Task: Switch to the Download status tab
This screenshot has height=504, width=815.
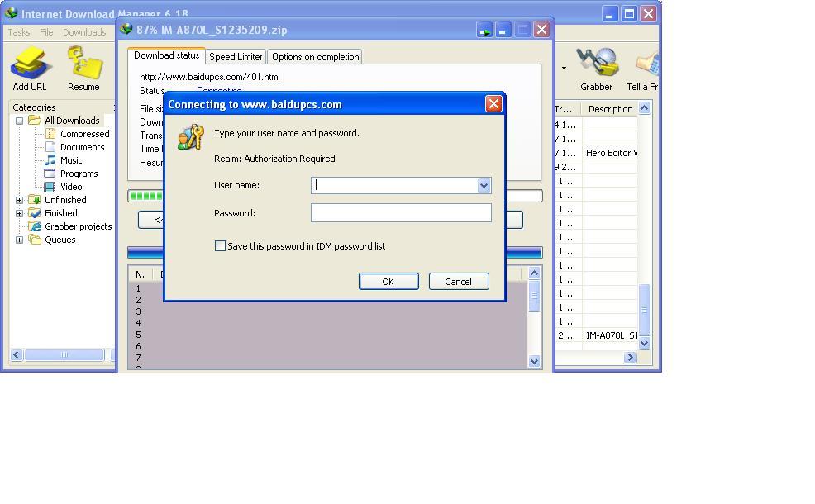Action: click(x=166, y=55)
